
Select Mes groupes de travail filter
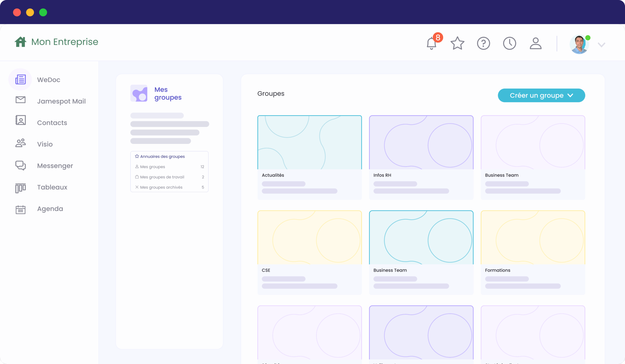coord(162,177)
